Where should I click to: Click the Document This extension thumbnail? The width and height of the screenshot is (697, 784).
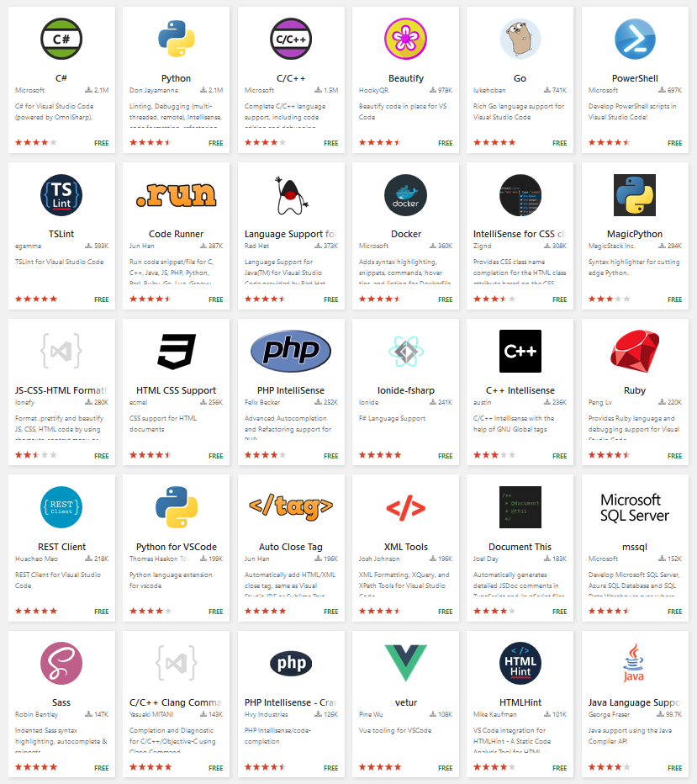tap(520, 507)
